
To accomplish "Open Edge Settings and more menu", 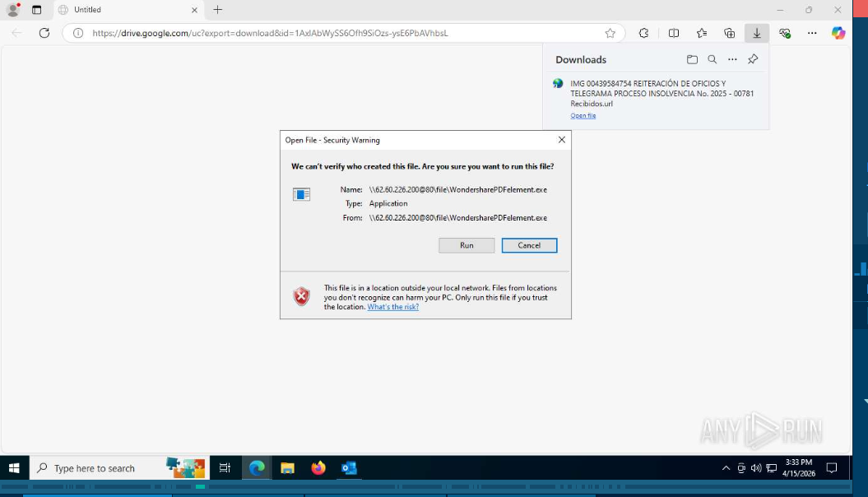I will click(811, 33).
